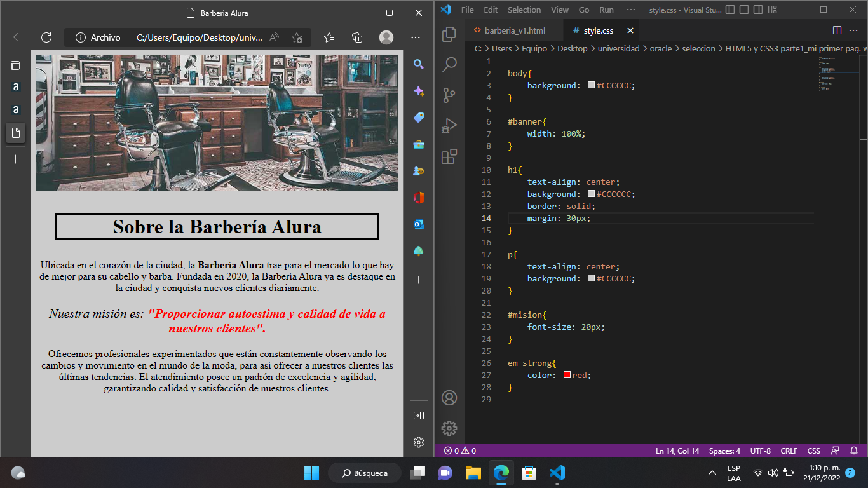Open the h1 background #CCCCCC color swatch
This screenshot has width=868, height=488.
(x=591, y=194)
